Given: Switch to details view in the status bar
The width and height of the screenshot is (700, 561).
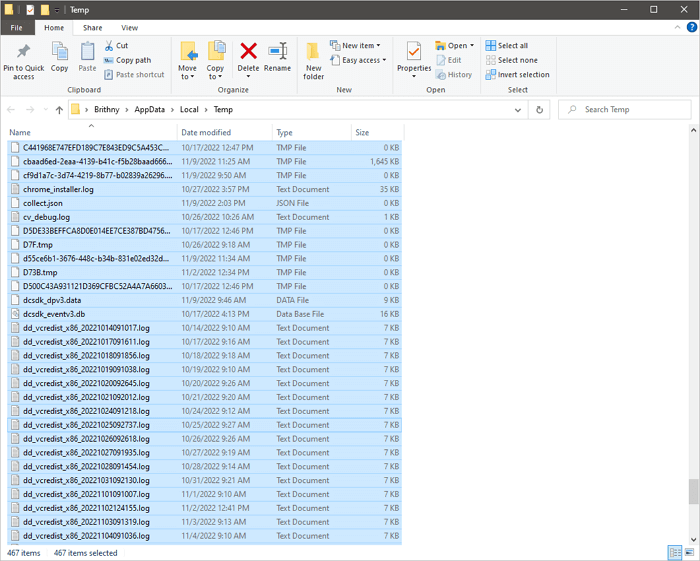Looking at the screenshot, I should (x=673, y=553).
